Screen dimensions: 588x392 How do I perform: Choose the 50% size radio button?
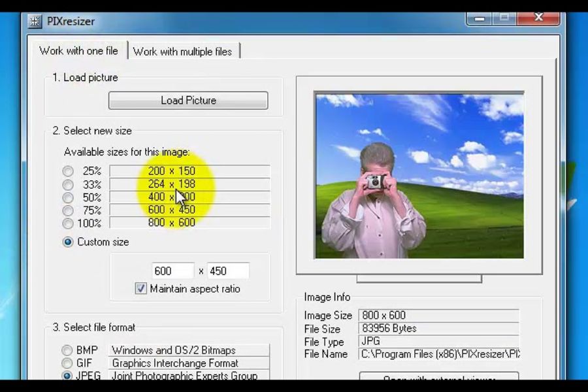[x=68, y=197]
